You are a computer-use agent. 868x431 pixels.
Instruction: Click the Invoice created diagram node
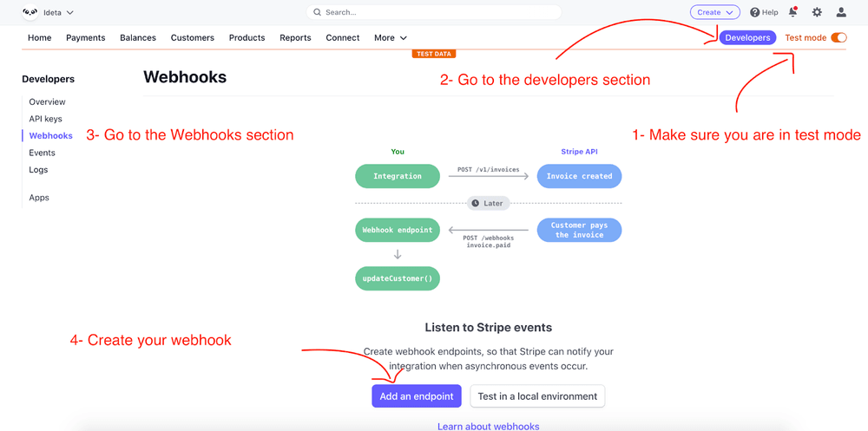[x=579, y=176]
